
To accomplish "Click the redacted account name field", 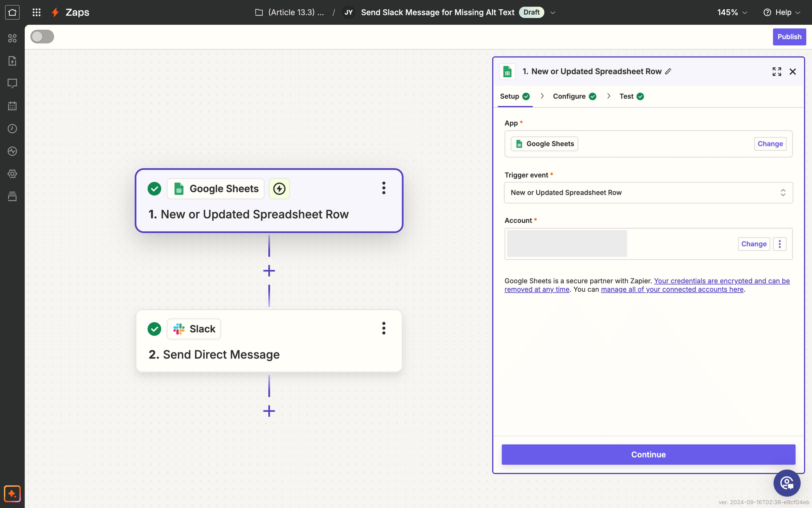I will 567,243.
